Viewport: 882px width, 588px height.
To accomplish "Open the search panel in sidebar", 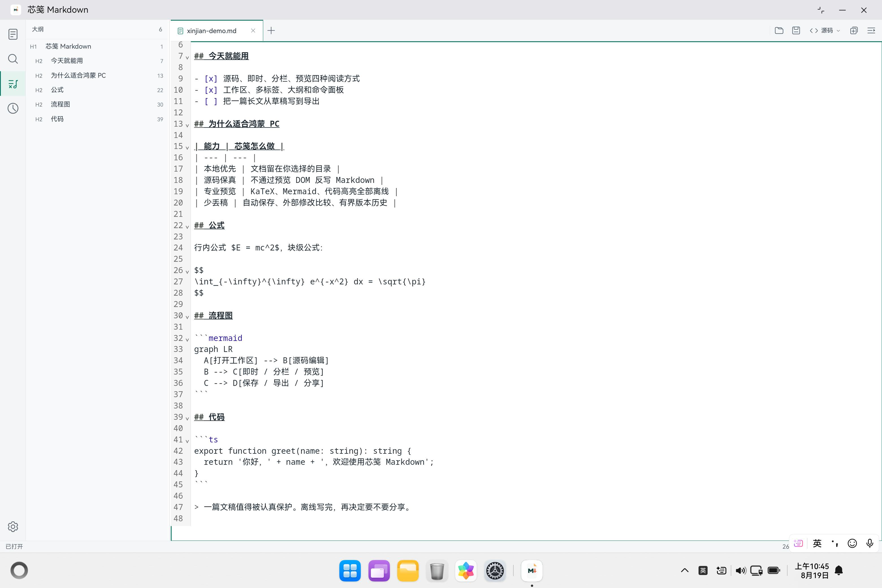I will [13, 59].
